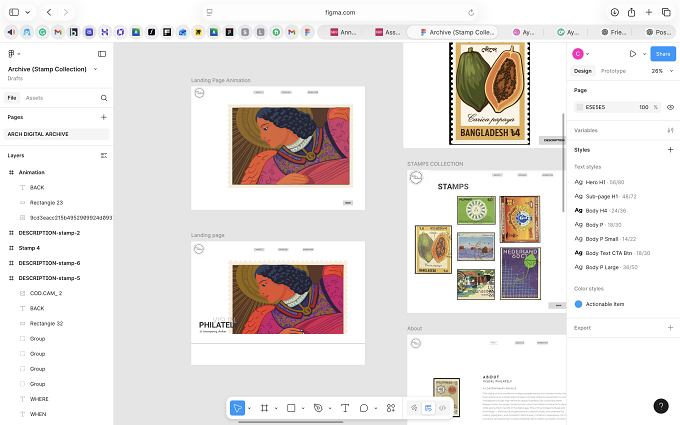Open presentation options dropdown next to play
This screenshot has height=425, width=680.
point(644,54)
